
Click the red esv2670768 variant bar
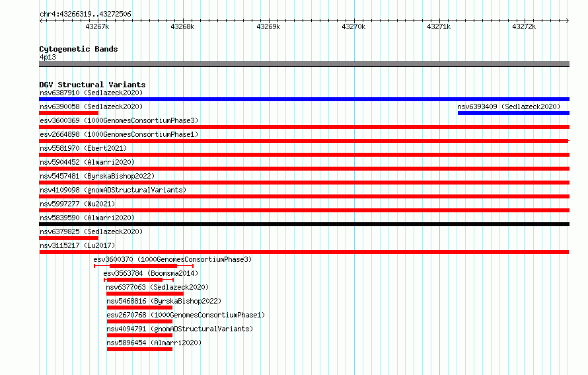[139, 321]
